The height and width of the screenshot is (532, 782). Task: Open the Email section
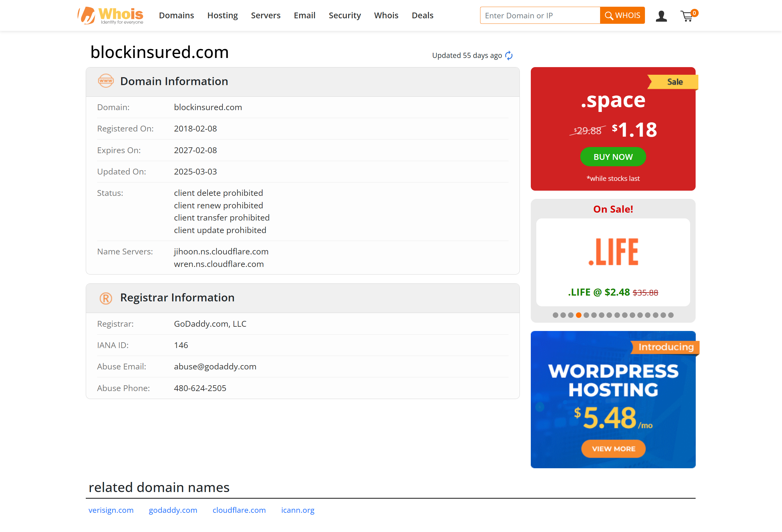tap(305, 15)
